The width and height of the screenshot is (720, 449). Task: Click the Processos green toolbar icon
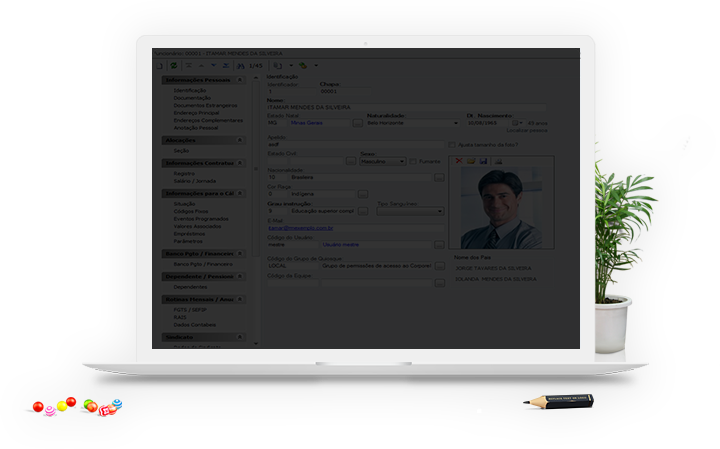303,66
